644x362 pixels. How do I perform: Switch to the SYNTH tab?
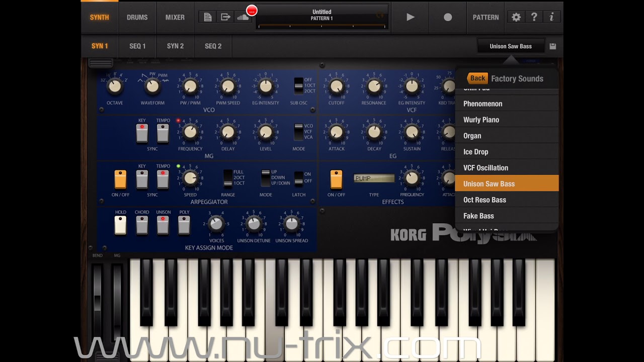pos(99,17)
